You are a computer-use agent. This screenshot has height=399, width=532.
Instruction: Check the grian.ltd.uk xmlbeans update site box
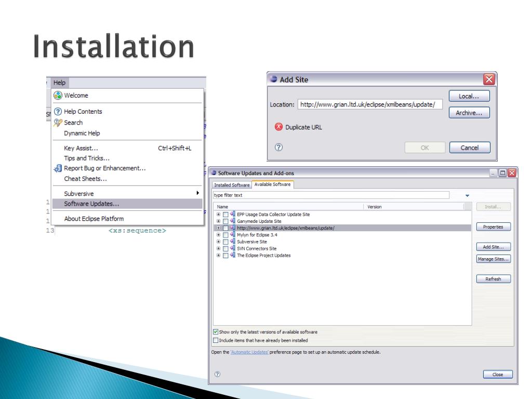[225, 228]
